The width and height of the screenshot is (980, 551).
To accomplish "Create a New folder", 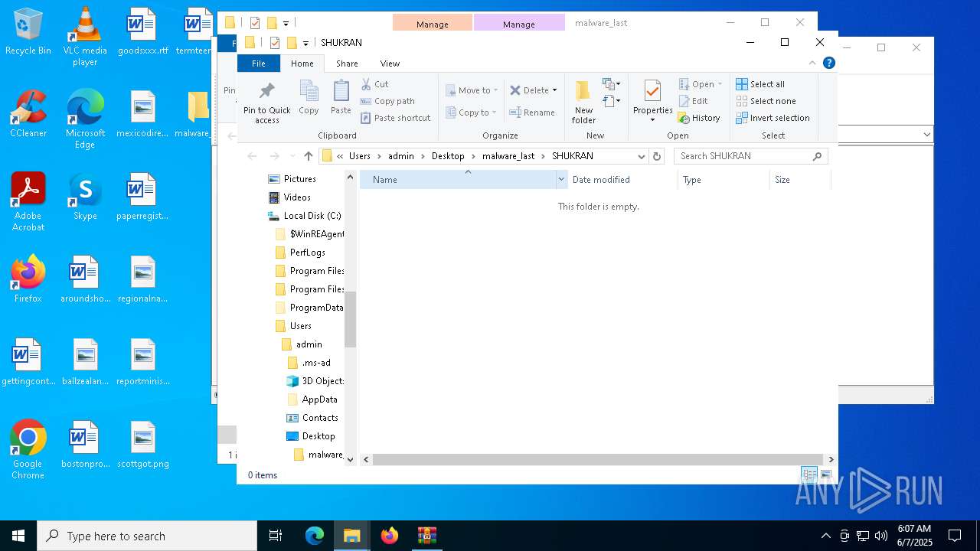I will pos(583,102).
